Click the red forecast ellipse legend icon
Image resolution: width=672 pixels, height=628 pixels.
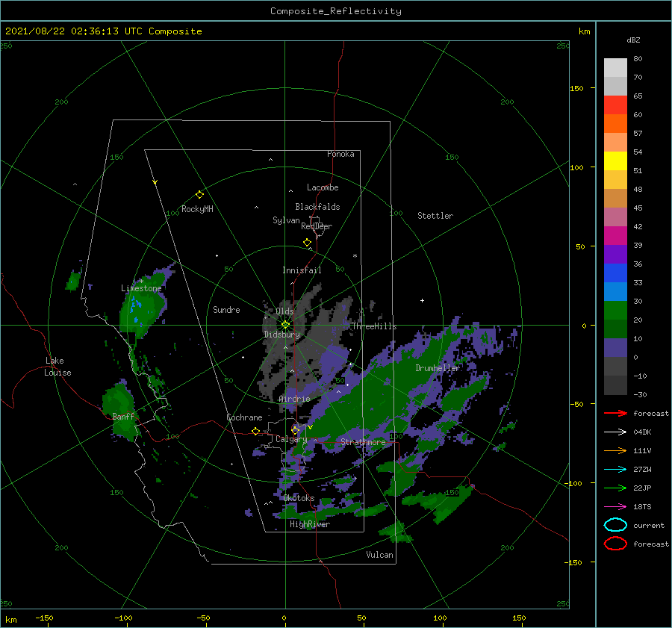tap(616, 544)
